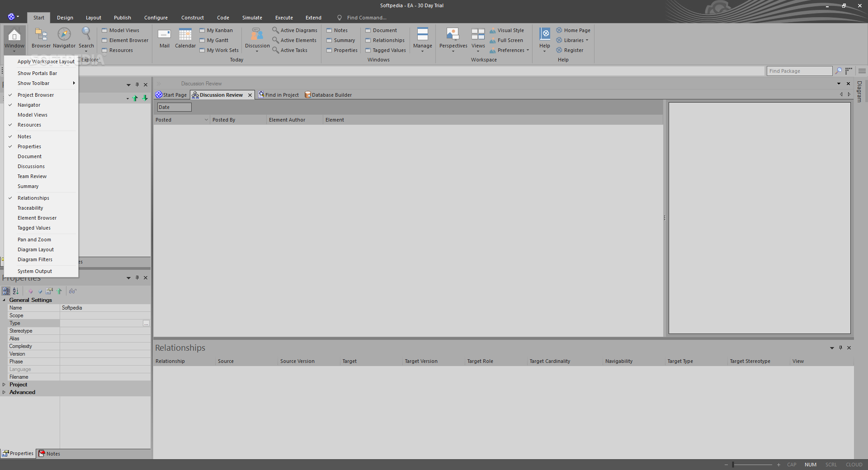The image size is (868, 470).
Task: Open the Database Builder tab
Action: click(x=328, y=95)
